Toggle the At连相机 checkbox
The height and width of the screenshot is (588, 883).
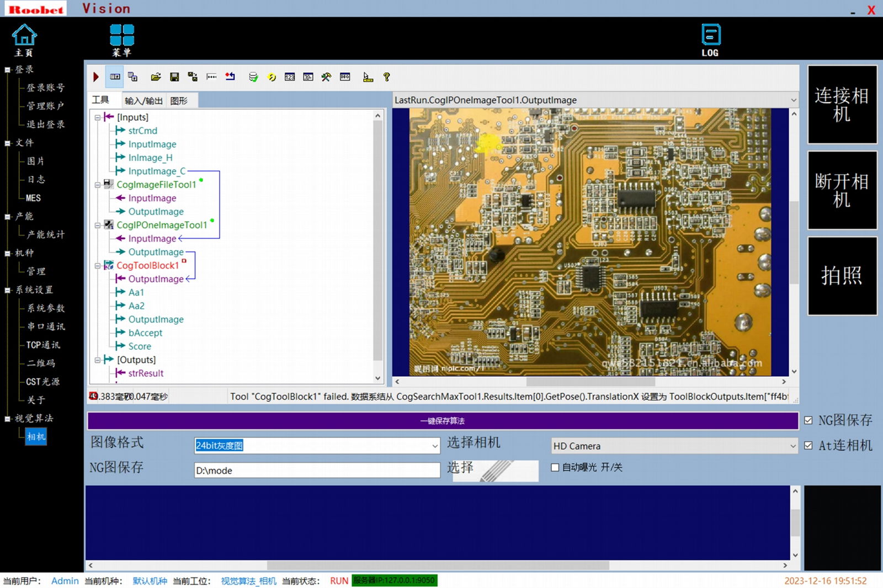click(808, 446)
